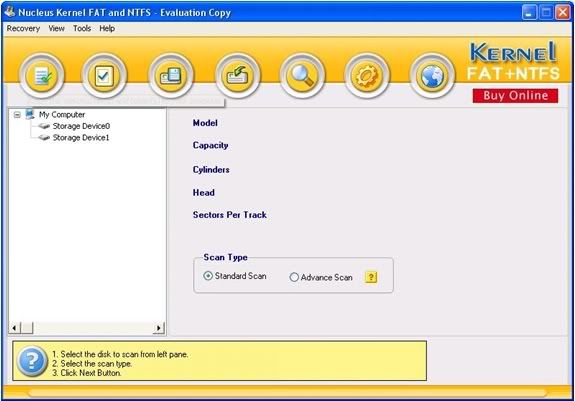Select the Advance Scan radio button
The width and height of the screenshot is (575, 401).
click(x=294, y=277)
